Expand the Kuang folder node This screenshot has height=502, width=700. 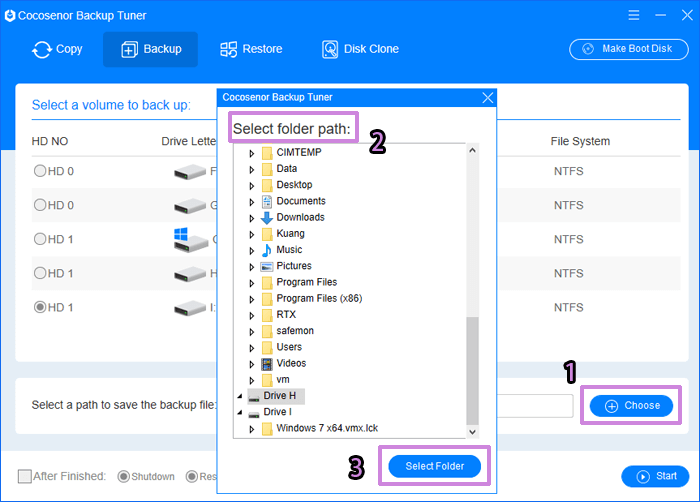tap(251, 234)
